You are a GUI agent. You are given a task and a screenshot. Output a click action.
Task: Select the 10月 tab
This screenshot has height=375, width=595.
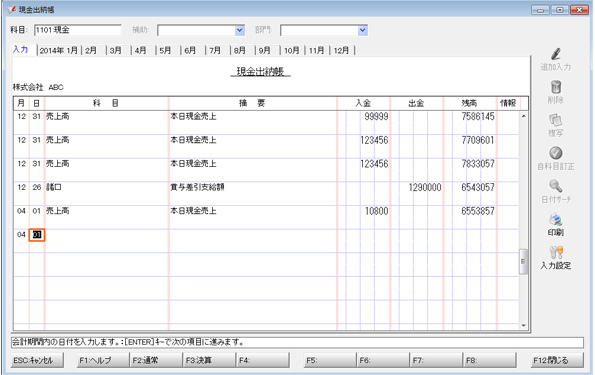pyautogui.click(x=291, y=50)
